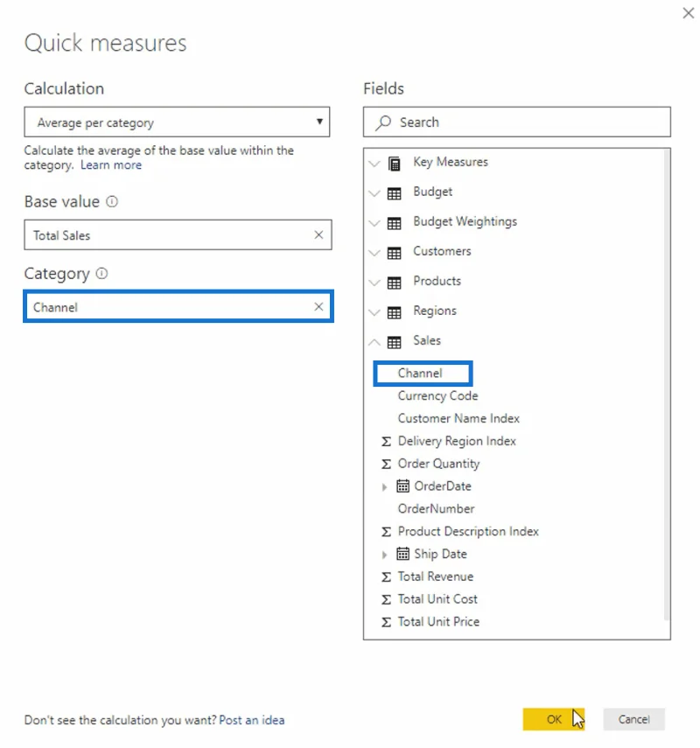The image size is (700, 748).
Task: Click the Category info icon
Action: tap(101, 273)
